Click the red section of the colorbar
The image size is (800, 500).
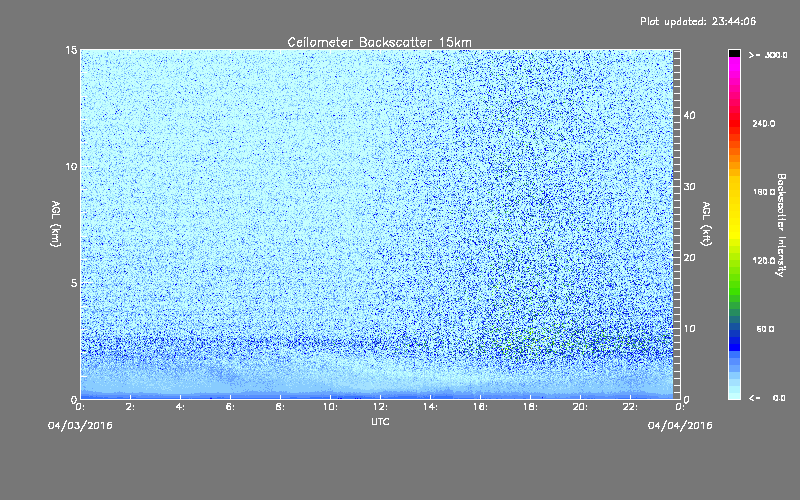[x=734, y=121]
